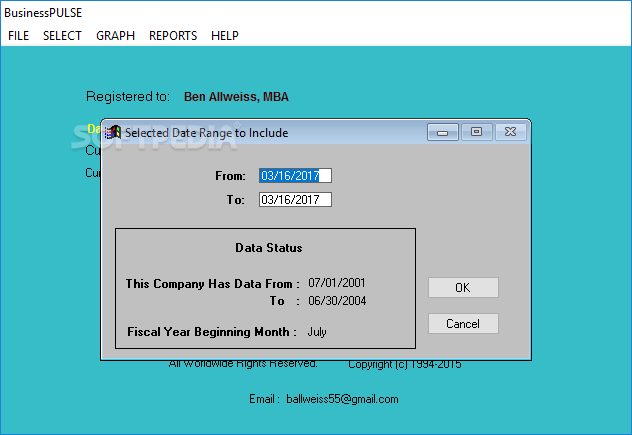
Task: Click the Selected Date Range to Include title
Action: pos(206,133)
